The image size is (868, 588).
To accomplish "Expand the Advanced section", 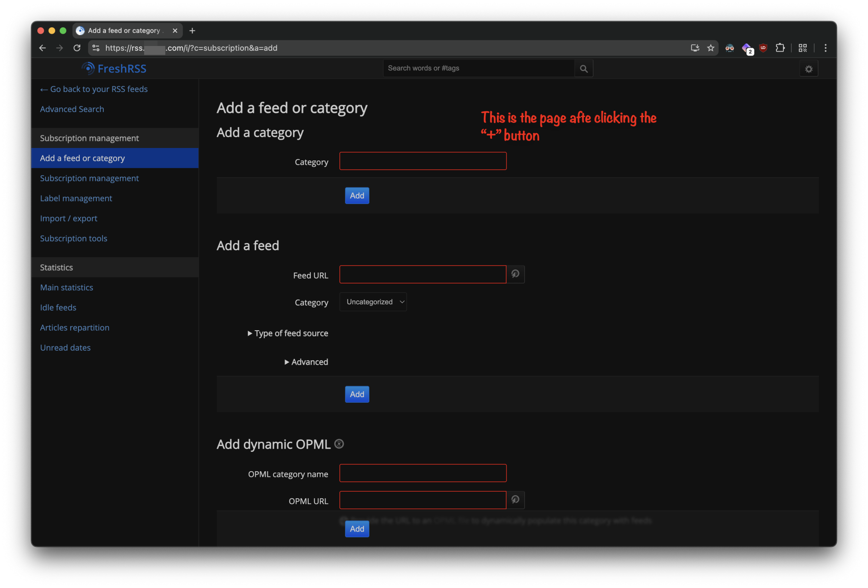I will 306,362.
